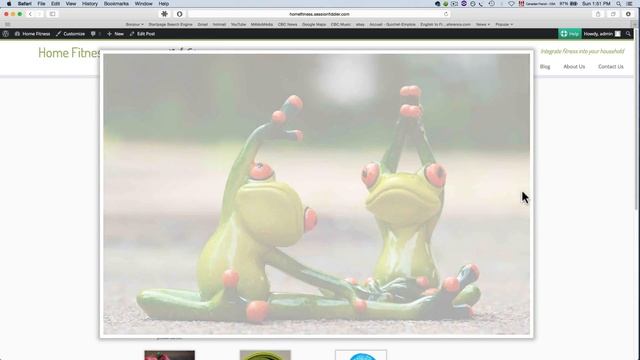Click the round extension icon beside address bar
This screenshot has height=360, width=640.
point(180,14)
